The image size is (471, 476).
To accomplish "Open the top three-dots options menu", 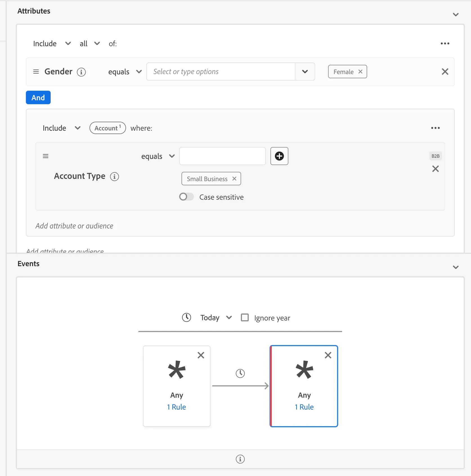I will click(x=445, y=44).
